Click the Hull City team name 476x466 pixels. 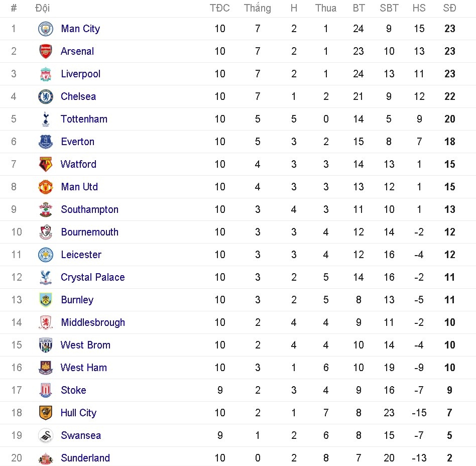click(x=78, y=413)
